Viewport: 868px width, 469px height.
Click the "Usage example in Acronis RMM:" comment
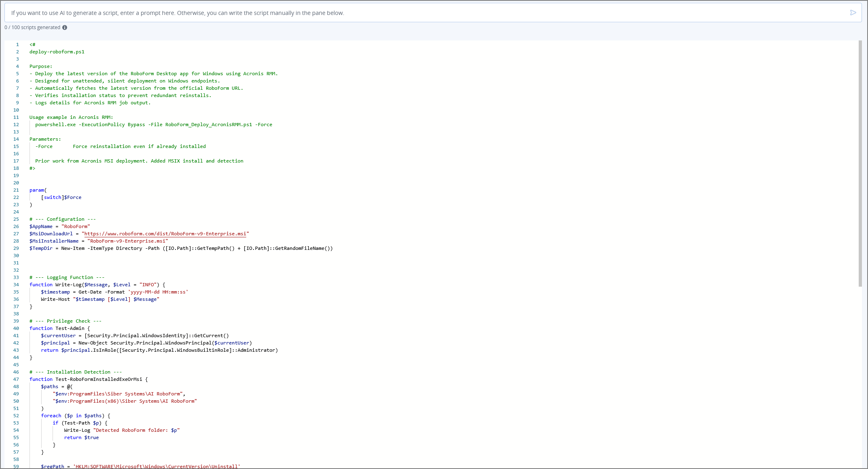[x=71, y=117]
